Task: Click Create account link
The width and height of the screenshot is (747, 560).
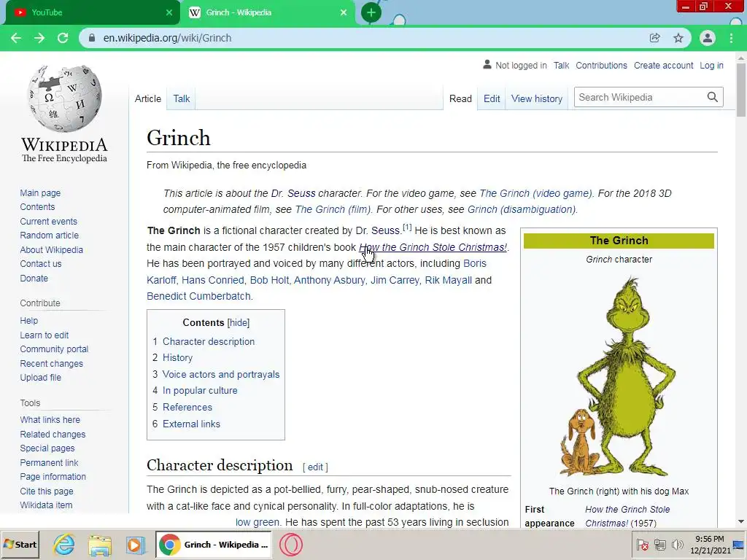Action: pos(663,65)
